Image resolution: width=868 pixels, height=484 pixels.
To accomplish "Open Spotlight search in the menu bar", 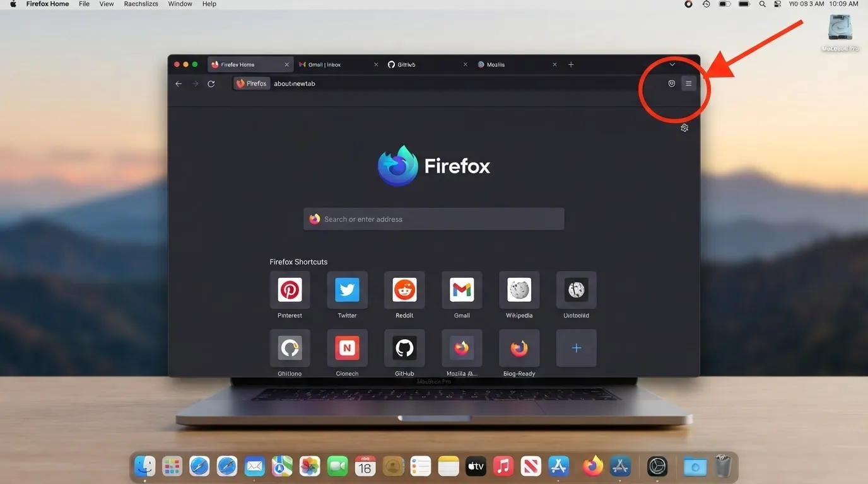I will (x=762, y=4).
